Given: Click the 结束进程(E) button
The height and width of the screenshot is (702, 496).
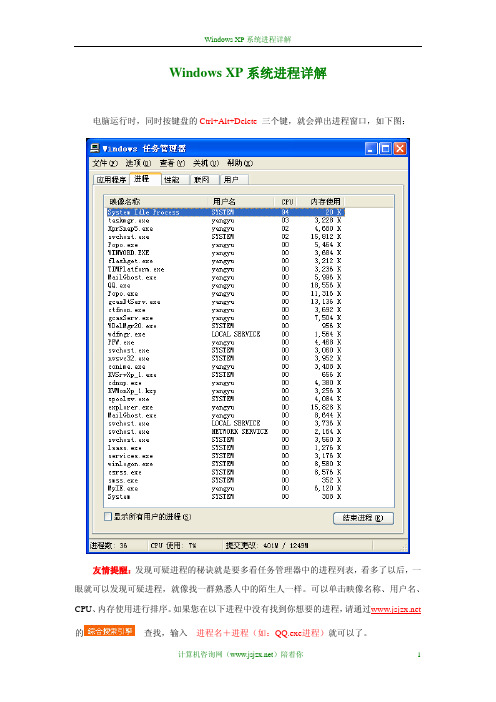Looking at the screenshot, I should click(x=363, y=518).
